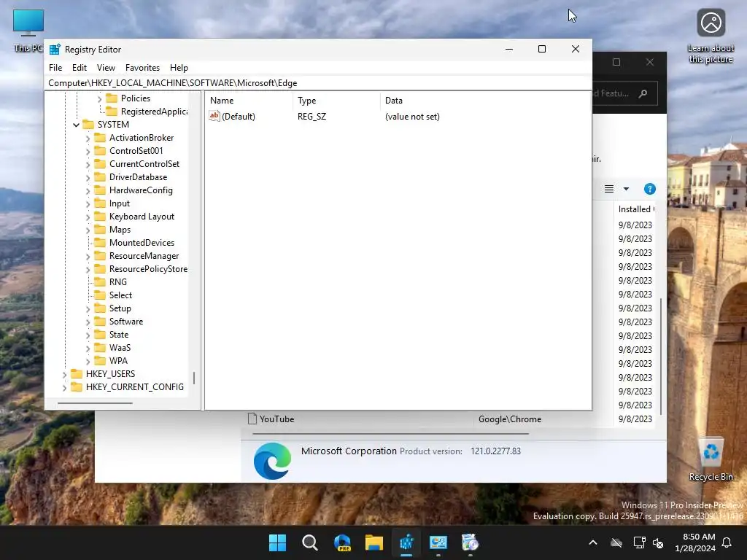
Task: Open the Recycle Bin desktop icon
Action: point(711,459)
